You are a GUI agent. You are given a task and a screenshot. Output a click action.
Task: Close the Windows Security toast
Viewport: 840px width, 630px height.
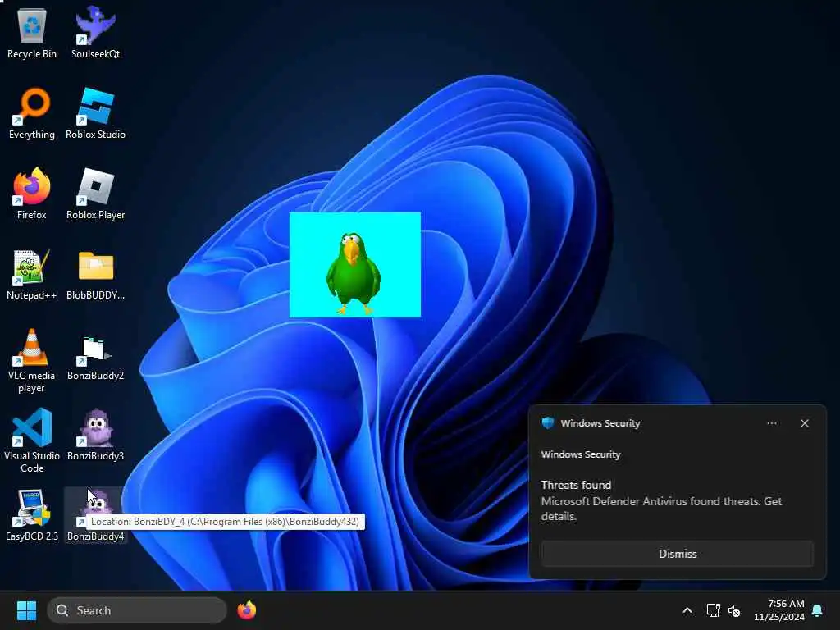[805, 423]
